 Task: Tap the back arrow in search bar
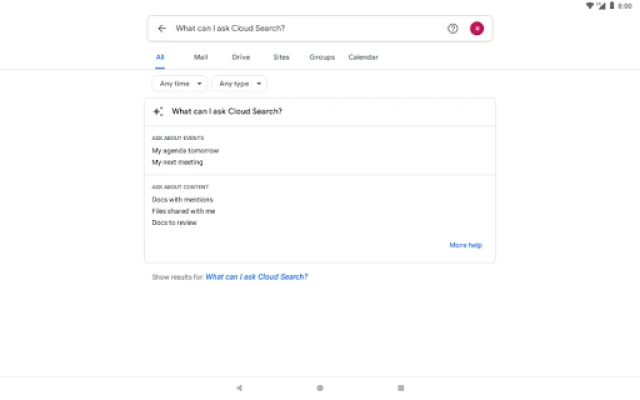(x=162, y=28)
